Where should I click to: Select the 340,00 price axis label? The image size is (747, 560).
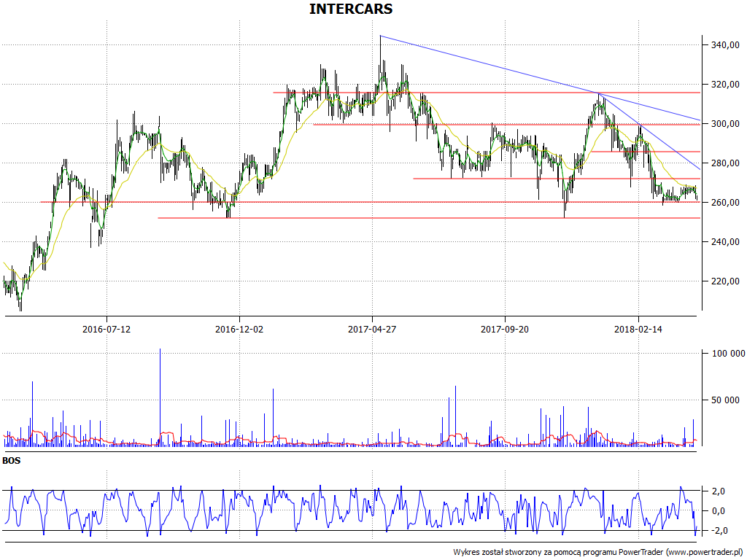point(726,45)
